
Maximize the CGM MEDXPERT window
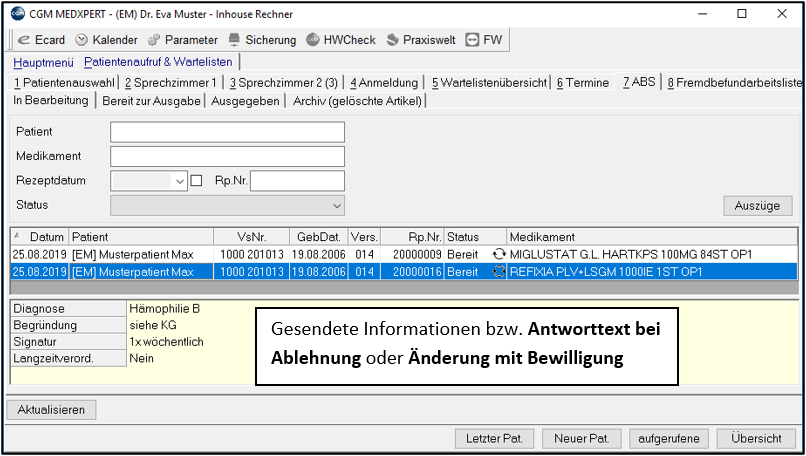tap(742, 14)
